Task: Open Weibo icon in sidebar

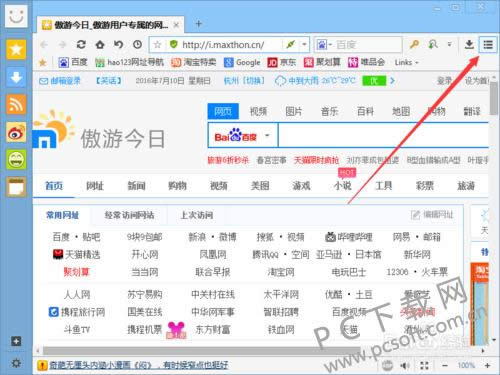Action: tap(16, 132)
